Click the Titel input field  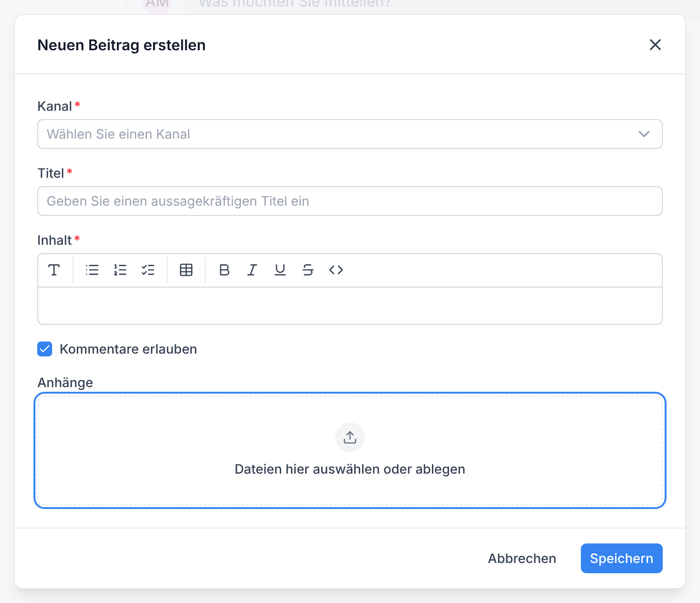point(350,201)
